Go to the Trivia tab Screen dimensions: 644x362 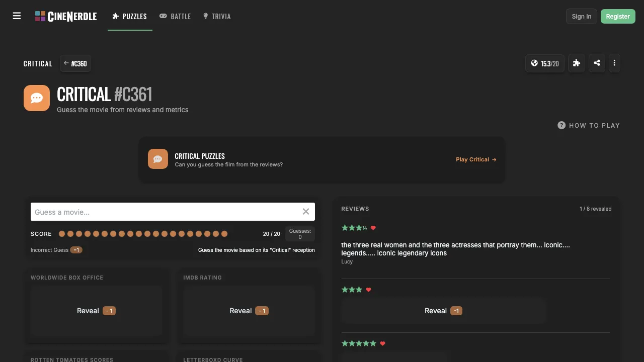point(217,17)
